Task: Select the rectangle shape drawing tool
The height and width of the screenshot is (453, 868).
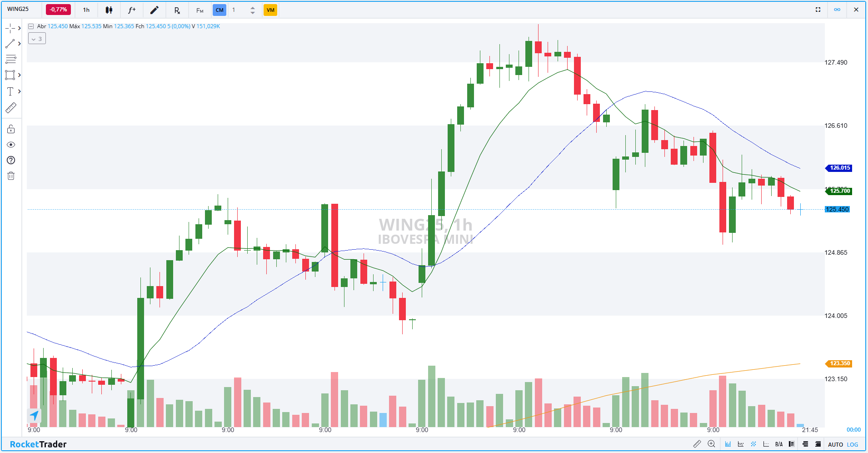Action: [10, 75]
